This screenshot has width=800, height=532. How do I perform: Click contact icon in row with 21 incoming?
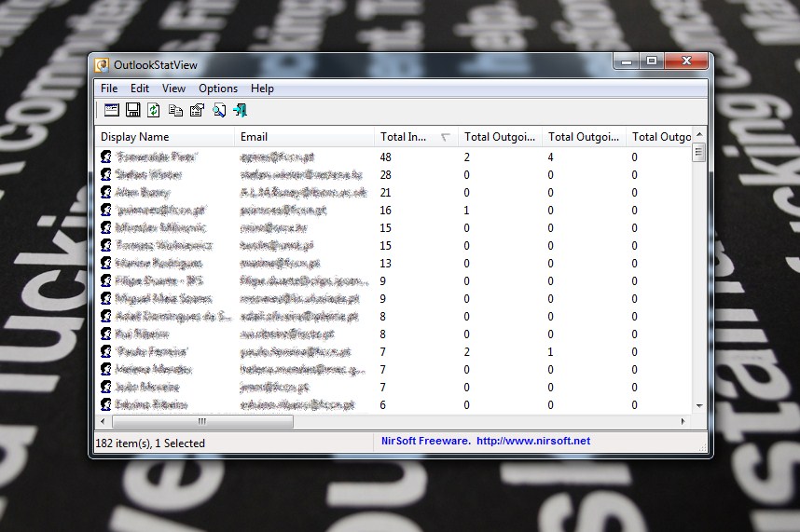pos(106,192)
